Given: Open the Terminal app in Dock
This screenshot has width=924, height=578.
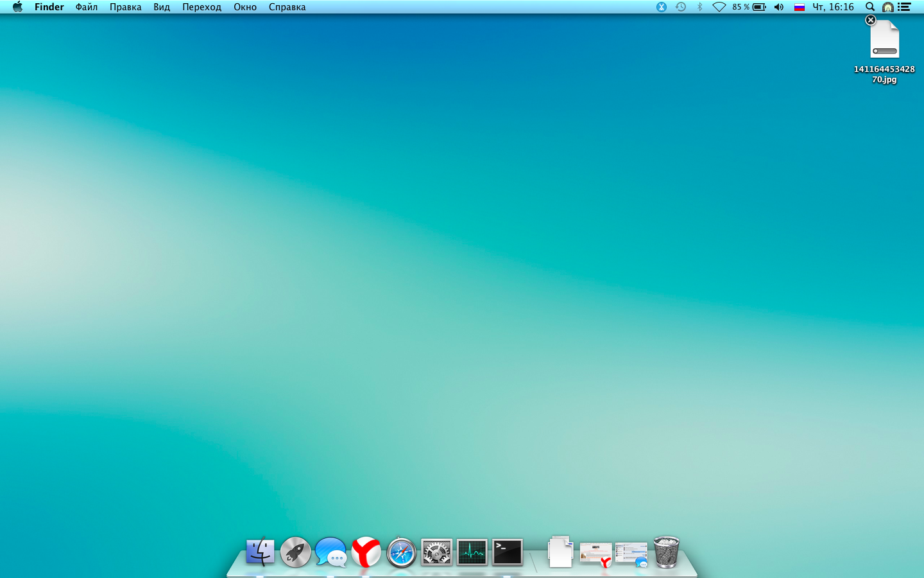Looking at the screenshot, I should click(507, 552).
